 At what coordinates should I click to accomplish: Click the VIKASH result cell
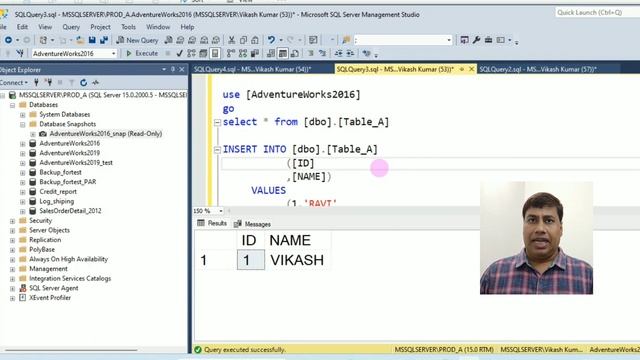[297, 260]
